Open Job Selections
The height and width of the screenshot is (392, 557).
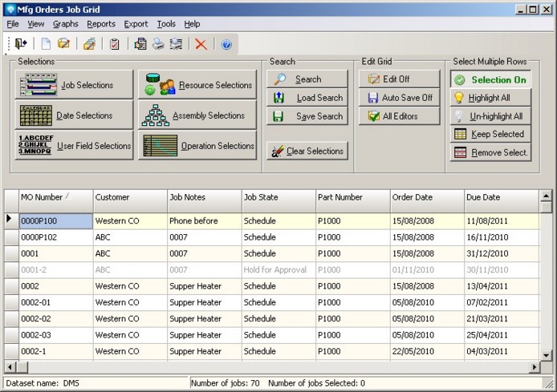click(x=74, y=85)
